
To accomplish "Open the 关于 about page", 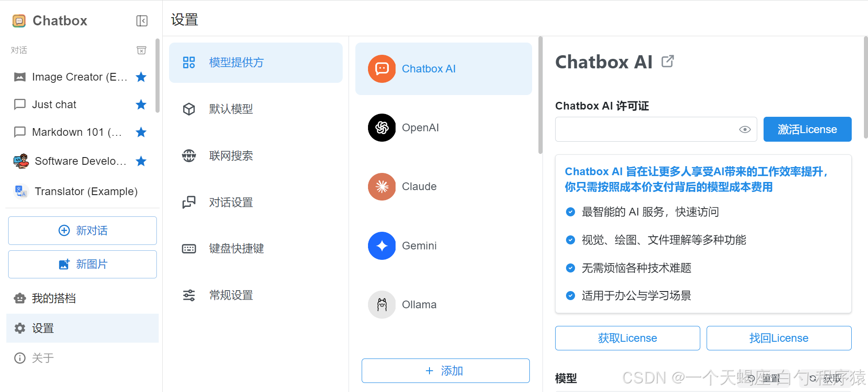I will point(82,358).
